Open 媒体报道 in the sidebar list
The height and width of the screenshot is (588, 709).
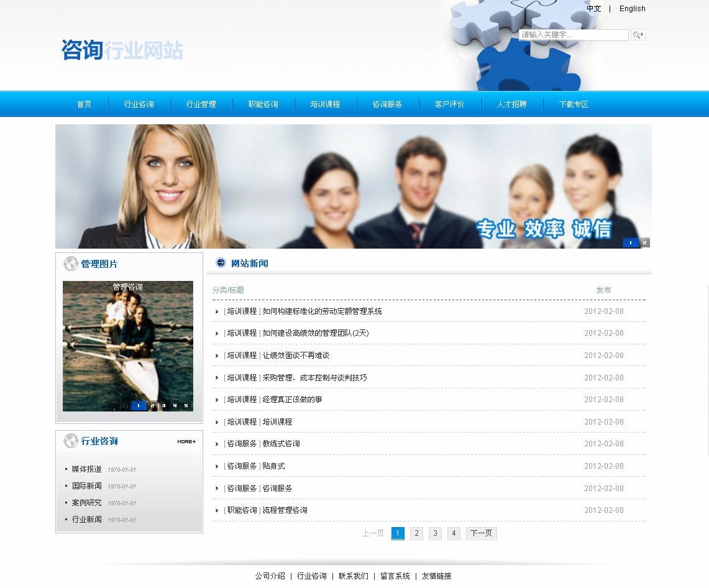coord(86,469)
